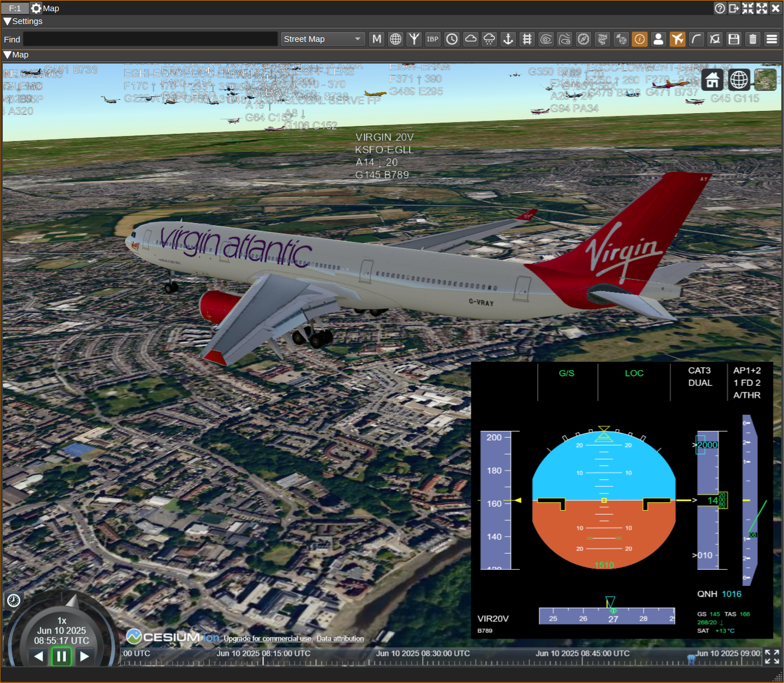Click the compass navigation aids icon
Viewport: 784px width, 683px height.
(583, 39)
